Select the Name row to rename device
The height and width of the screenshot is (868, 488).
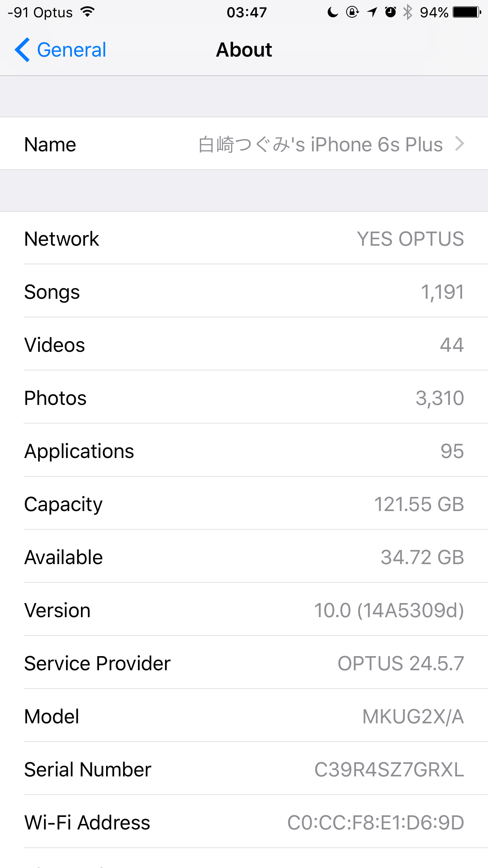[x=244, y=143]
